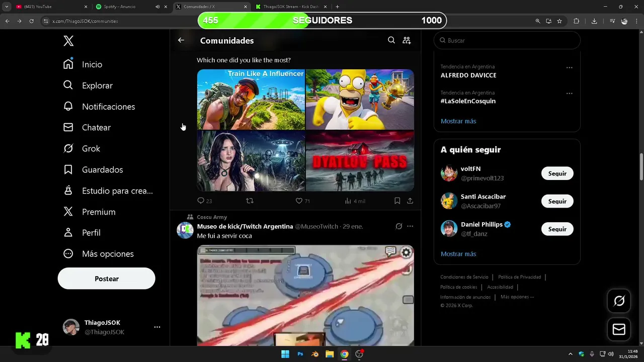Mute the Spotify tab audio icon
Screen dimensions: 644x362
click(157, 7)
